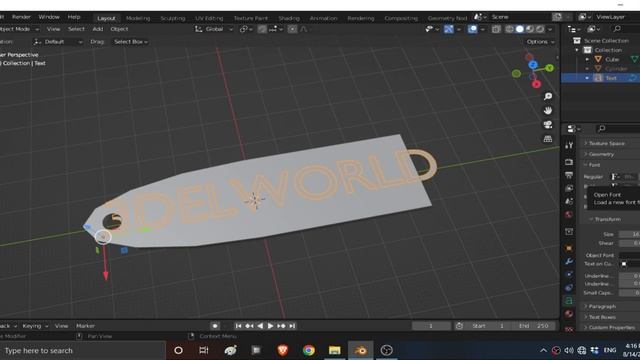The width and height of the screenshot is (640, 360).
Task: Open the Output properties tab
Action: click(x=569, y=175)
